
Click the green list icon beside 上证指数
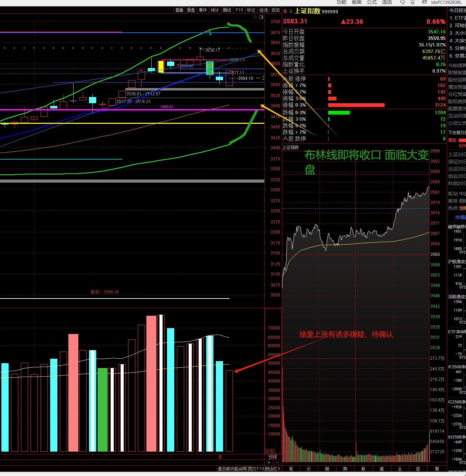[x=291, y=11]
